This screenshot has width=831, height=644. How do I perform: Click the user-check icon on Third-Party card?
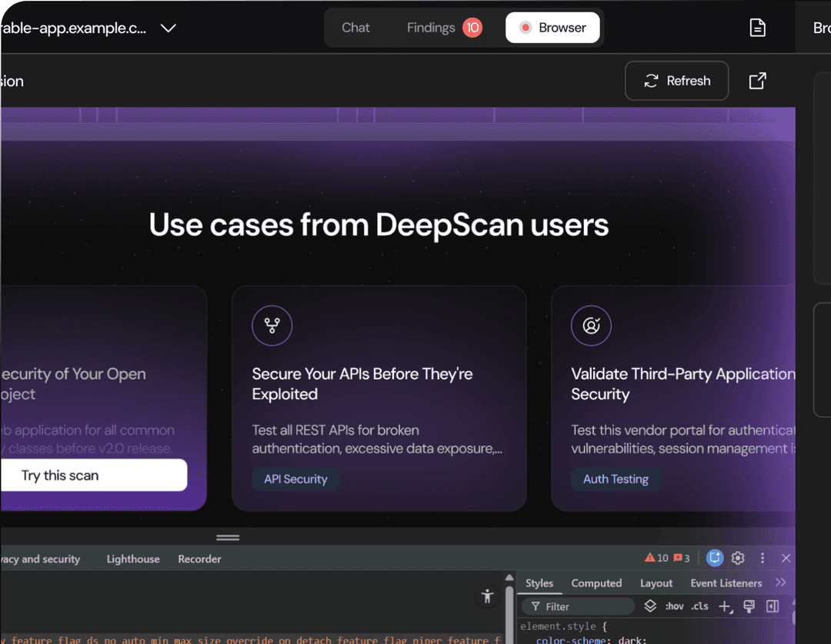click(591, 325)
